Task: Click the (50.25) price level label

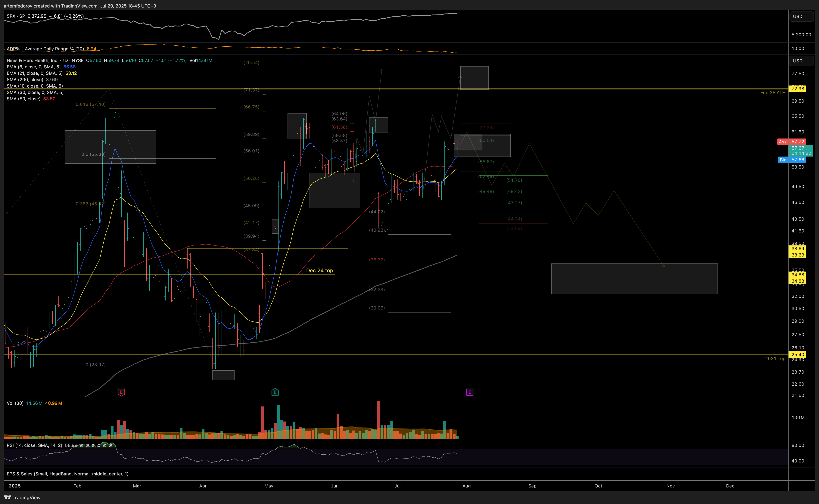Action: (251, 178)
